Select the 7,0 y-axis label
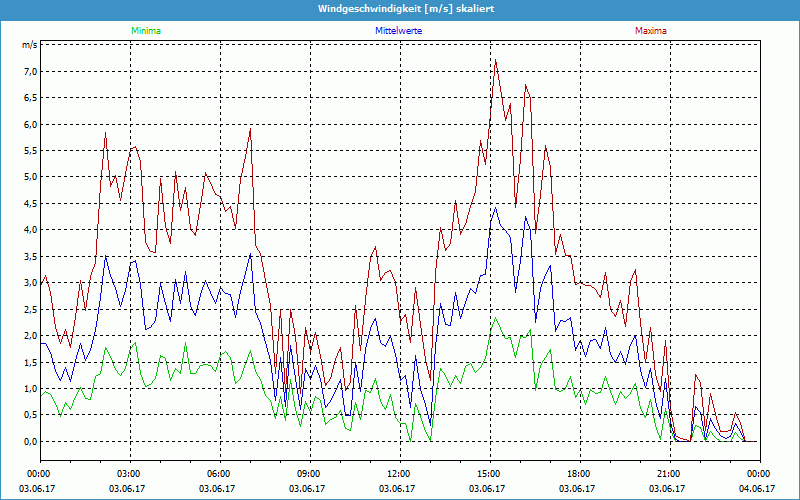The height and width of the screenshot is (500, 800). [28, 72]
